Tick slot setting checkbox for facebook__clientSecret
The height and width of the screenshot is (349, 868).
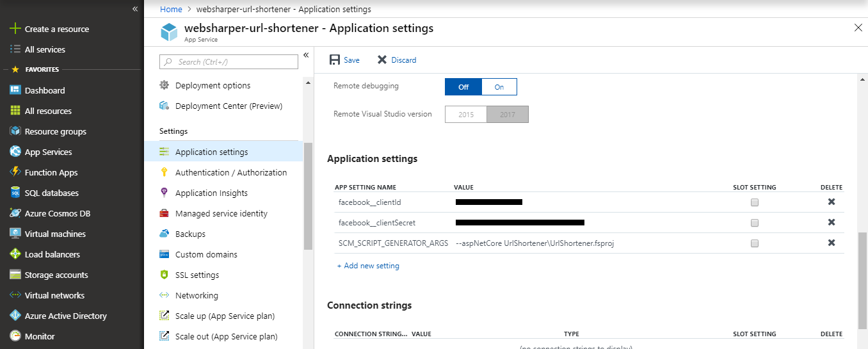click(x=755, y=223)
